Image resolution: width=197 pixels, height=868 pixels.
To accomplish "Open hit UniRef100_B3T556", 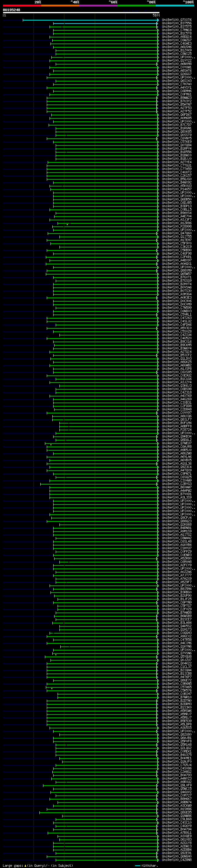I will click(177, 23).
